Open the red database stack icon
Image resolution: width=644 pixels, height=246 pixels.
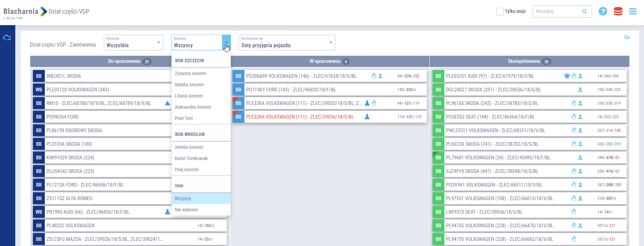(618, 12)
